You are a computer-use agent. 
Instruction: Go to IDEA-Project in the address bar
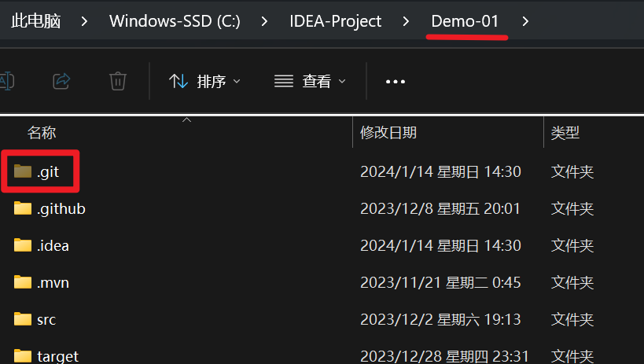336,21
